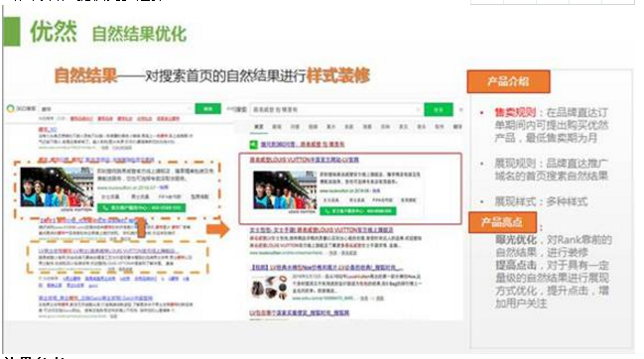Screen dimensions: 644x359
Task: Click the 360 search logo icon, left screenshot
Action: tap(10, 109)
